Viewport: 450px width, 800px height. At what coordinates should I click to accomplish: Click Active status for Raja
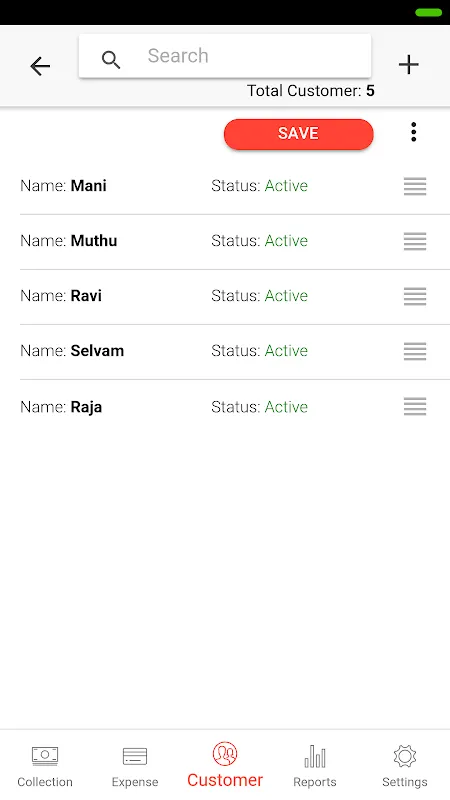(x=286, y=407)
